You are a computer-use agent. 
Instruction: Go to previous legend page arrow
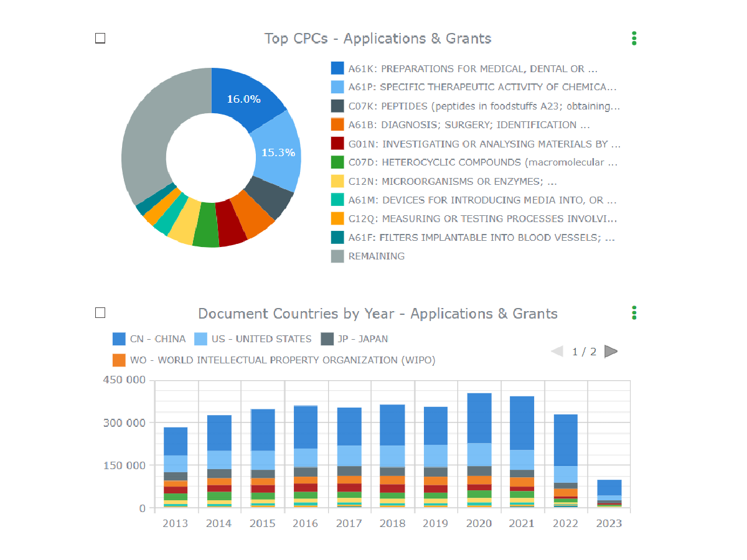point(557,352)
